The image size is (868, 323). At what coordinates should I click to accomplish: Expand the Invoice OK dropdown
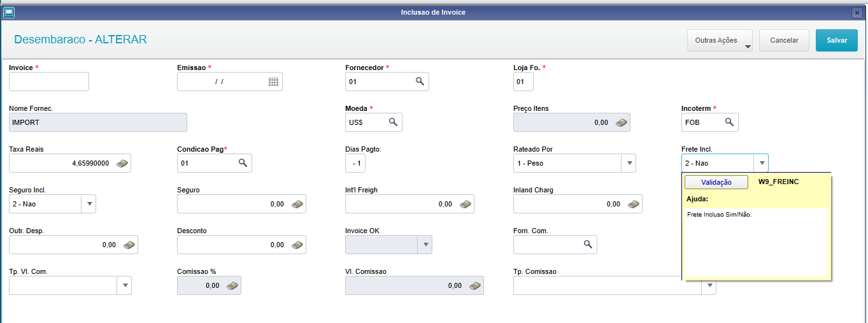coord(425,245)
